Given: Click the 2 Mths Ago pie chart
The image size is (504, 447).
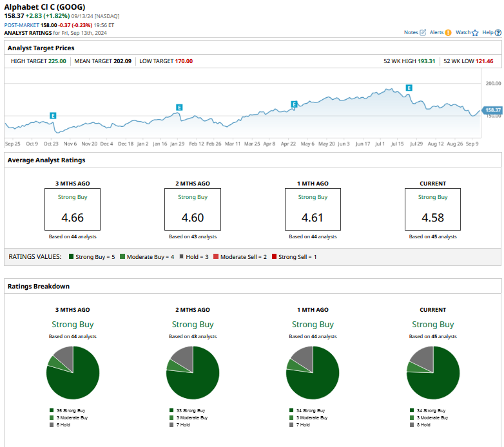Looking at the screenshot, I should pyautogui.click(x=193, y=372).
